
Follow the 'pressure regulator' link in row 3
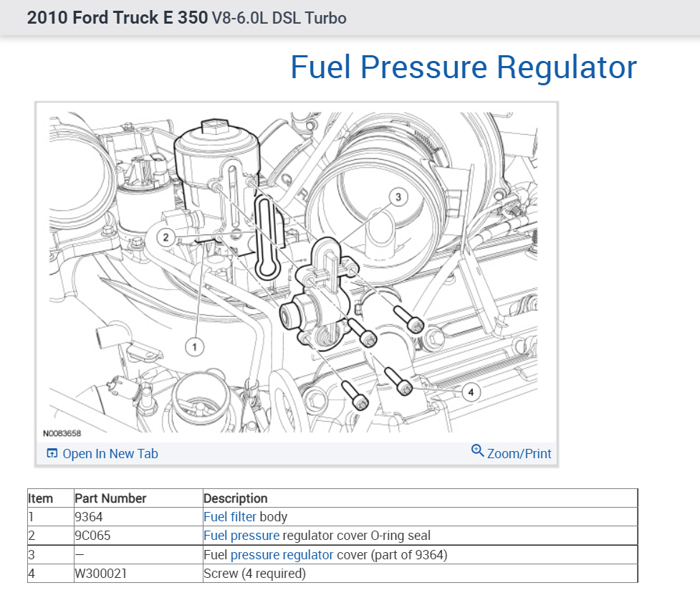tap(282, 555)
